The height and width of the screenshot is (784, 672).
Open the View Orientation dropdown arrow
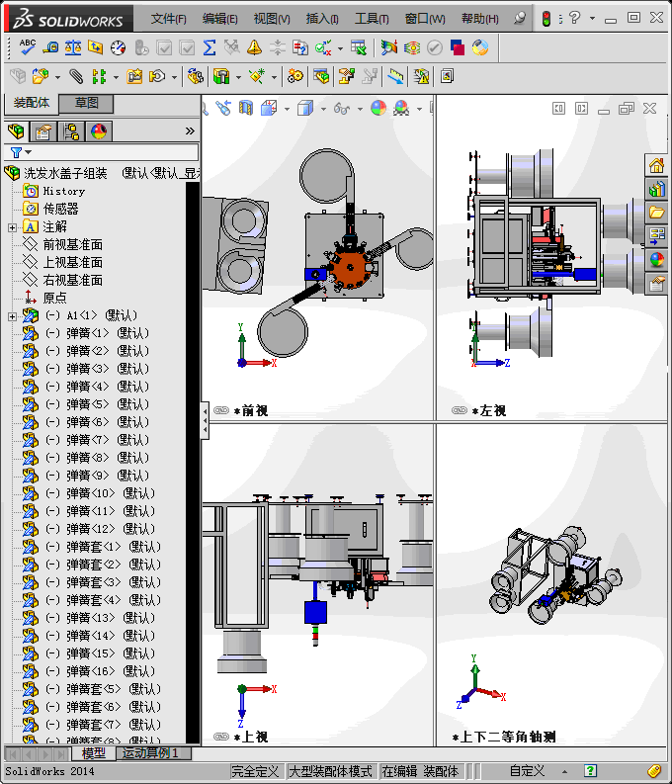288,109
